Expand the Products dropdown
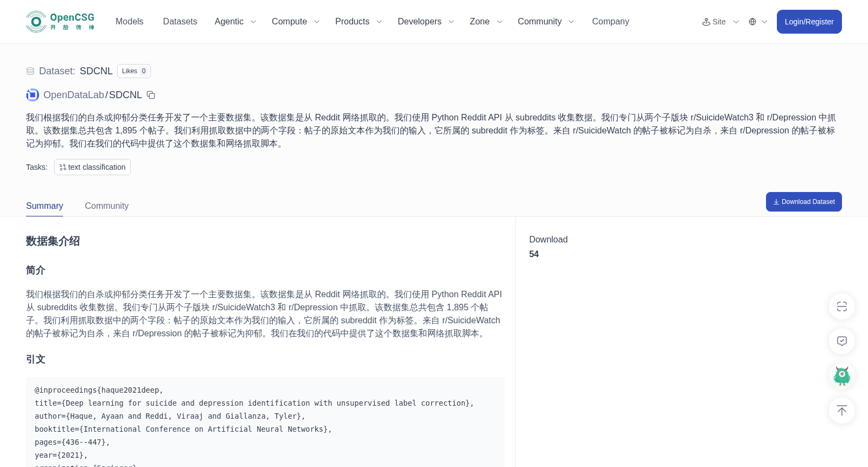The height and width of the screenshot is (467, 868). (359, 22)
